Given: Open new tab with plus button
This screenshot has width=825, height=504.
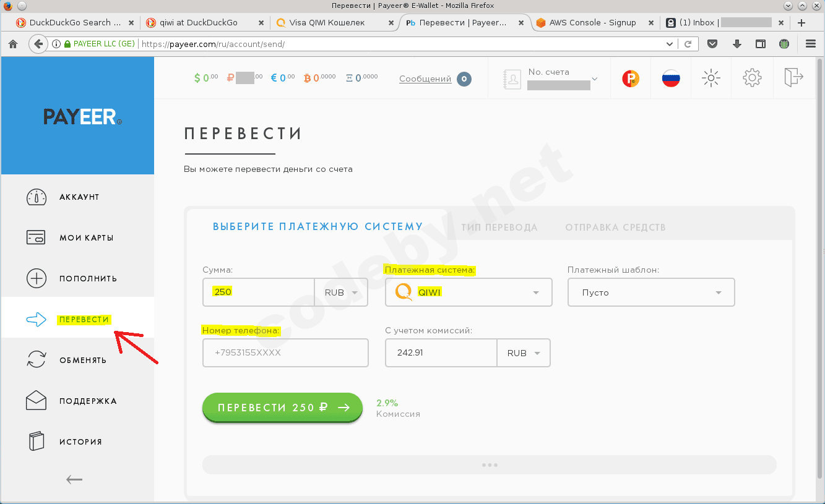Looking at the screenshot, I should (x=801, y=23).
